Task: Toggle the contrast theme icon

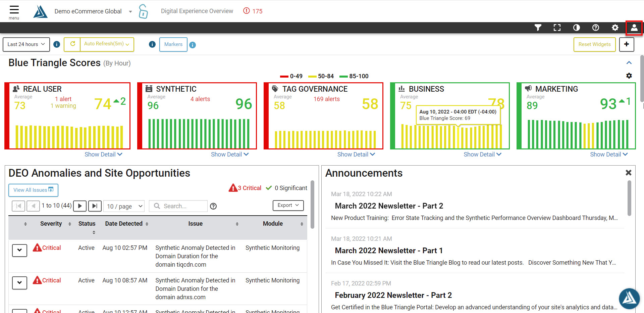Action: 577,28
